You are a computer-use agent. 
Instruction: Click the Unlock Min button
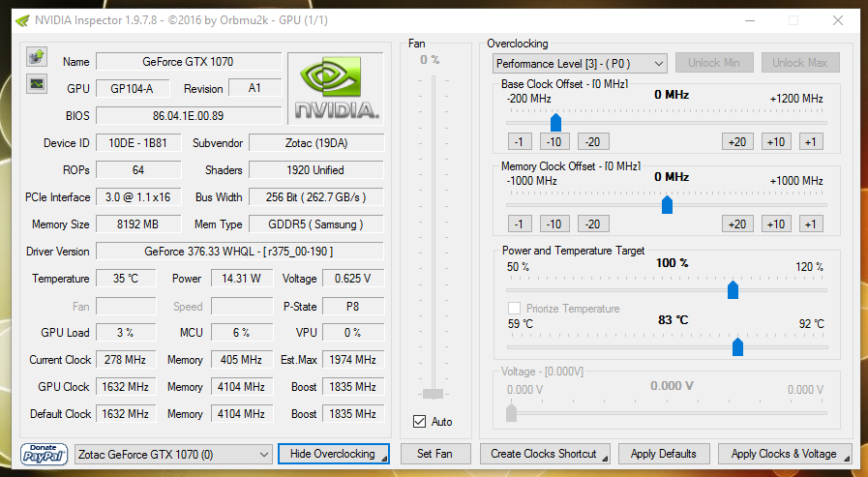(713, 63)
